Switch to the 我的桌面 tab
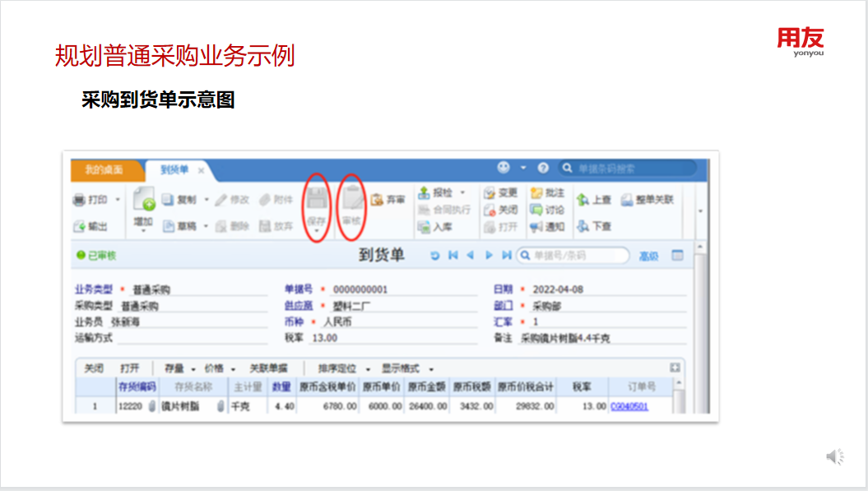The height and width of the screenshot is (491, 868). coord(104,170)
